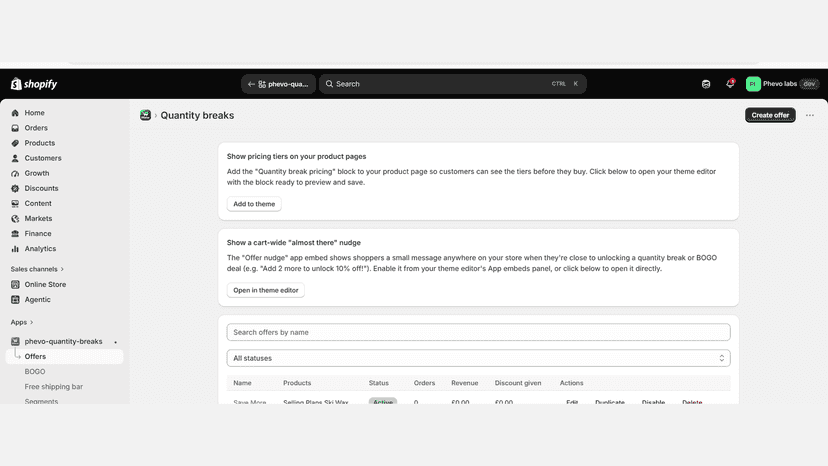Open the phevo-quantity-breaks app
This screenshot has height=466, width=828.
click(63, 341)
